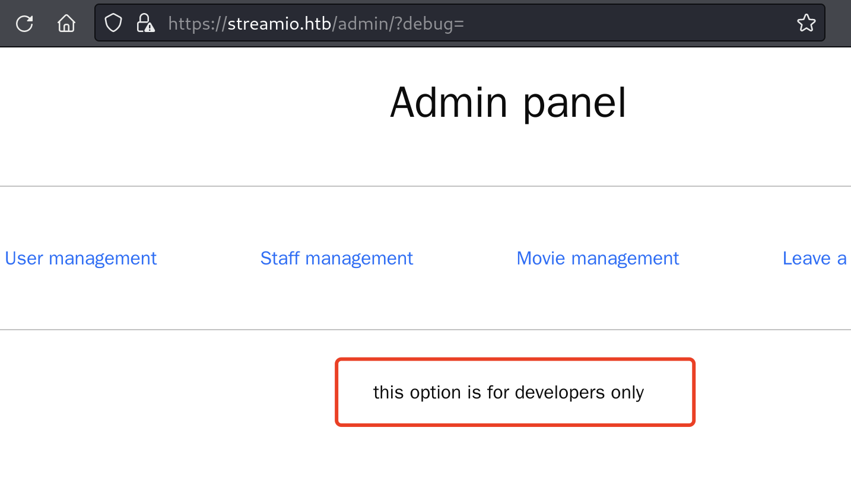Click the "Admin panel" heading

pyautogui.click(x=508, y=103)
